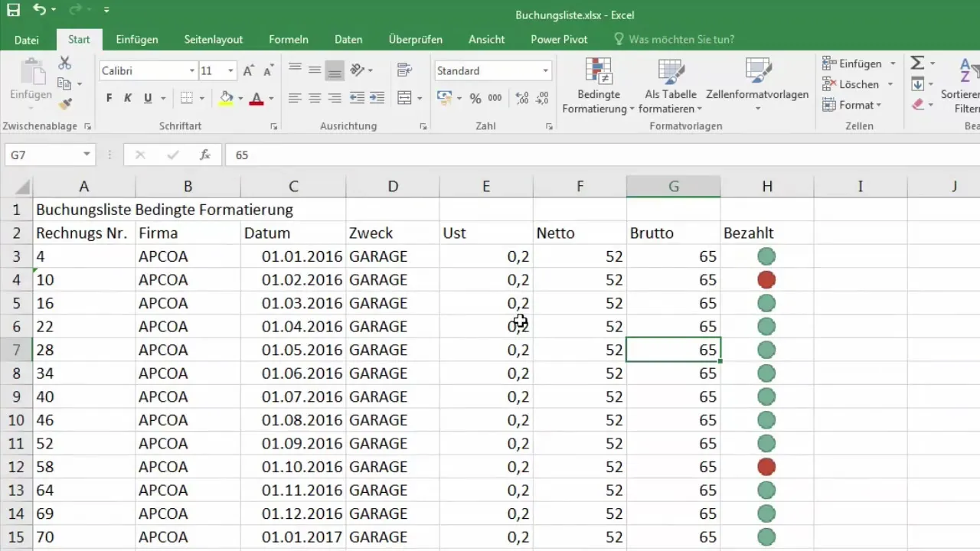Click the Undo arrow icon

39,11
